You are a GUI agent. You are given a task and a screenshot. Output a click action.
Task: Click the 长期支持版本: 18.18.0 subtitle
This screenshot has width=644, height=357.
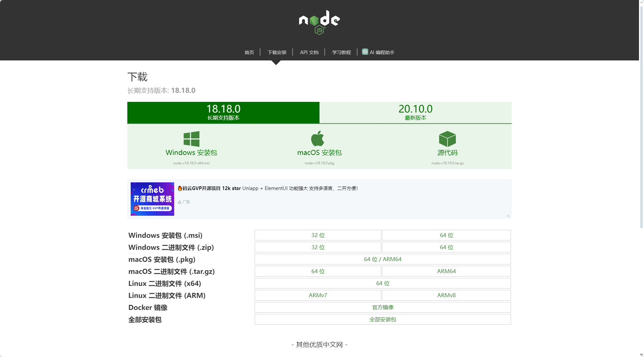[161, 91]
